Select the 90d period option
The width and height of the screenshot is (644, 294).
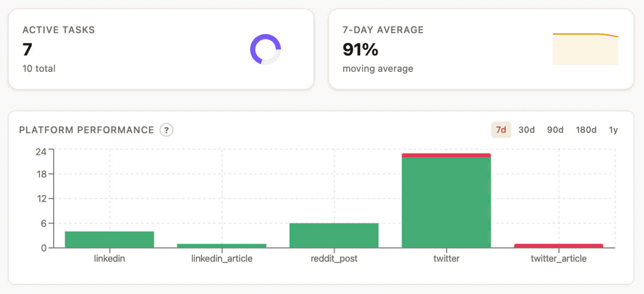click(555, 130)
